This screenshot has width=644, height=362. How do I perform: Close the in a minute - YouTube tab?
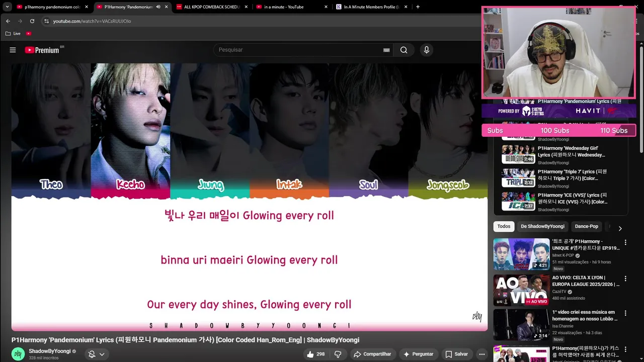[x=326, y=7]
